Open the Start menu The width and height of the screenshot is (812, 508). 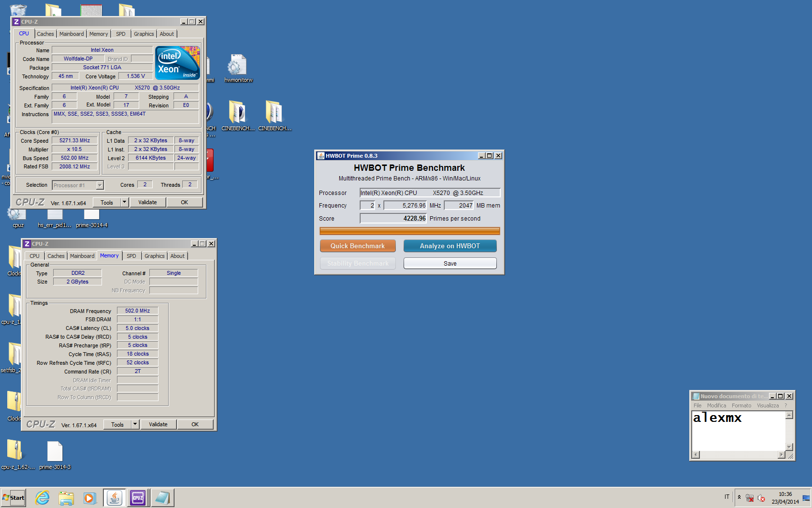point(14,498)
